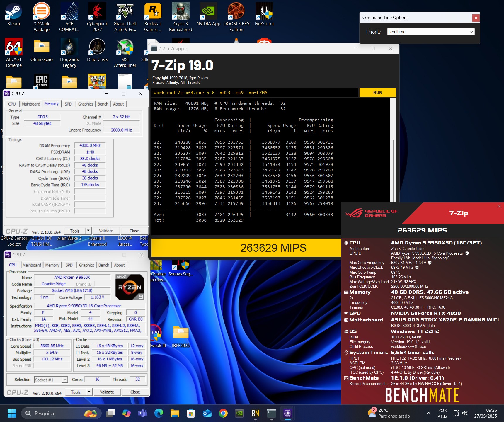The image size is (504, 422).
Task: Open CPU-Z taskbar icon
Action: [x=288, y=413]
